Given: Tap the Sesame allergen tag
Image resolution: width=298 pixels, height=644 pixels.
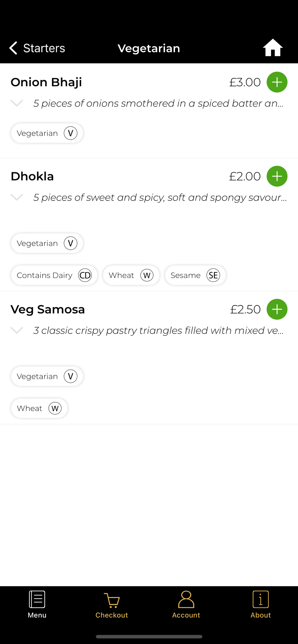Looking at the screenshot, I should 195,275.
